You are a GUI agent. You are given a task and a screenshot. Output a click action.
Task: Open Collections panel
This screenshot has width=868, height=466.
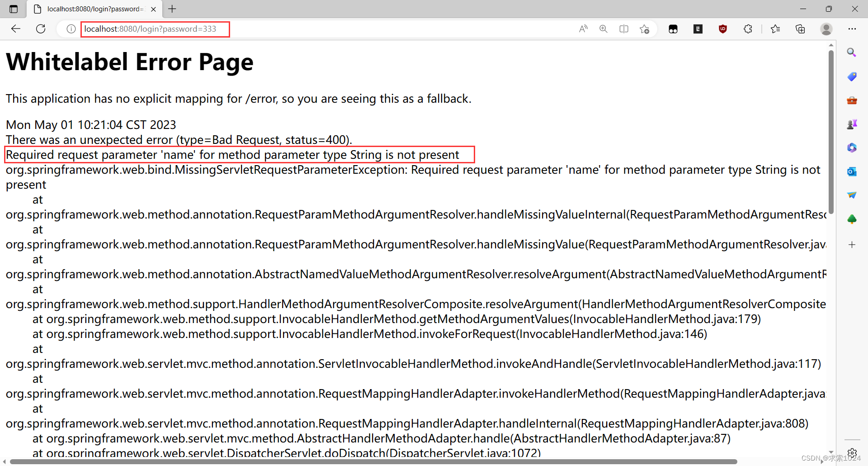click(800, 29)
